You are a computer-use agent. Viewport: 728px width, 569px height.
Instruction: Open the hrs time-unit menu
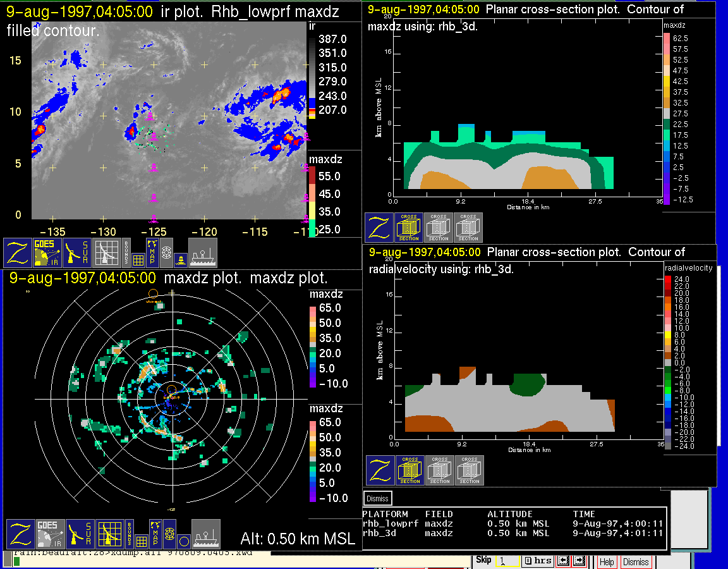pyautogui.click(x=539, y=561)
